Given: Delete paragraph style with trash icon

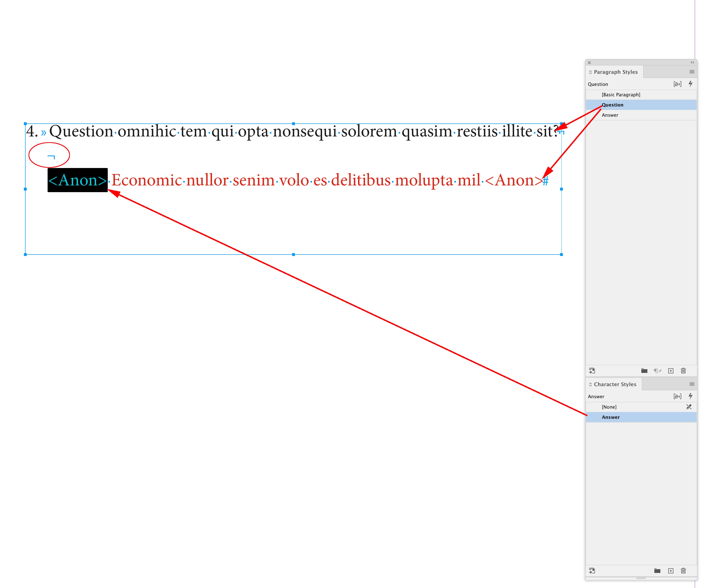Looking at the screenshot, I should click(683, 371).
